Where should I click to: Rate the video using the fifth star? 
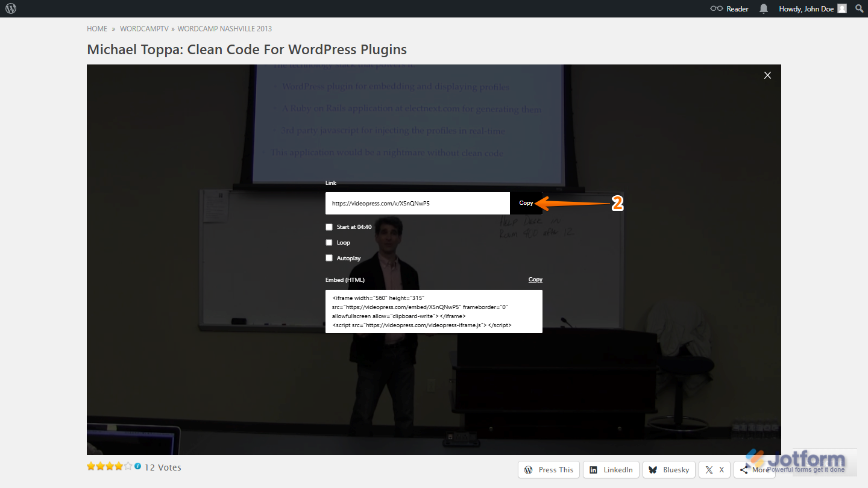tap(127, 466)
